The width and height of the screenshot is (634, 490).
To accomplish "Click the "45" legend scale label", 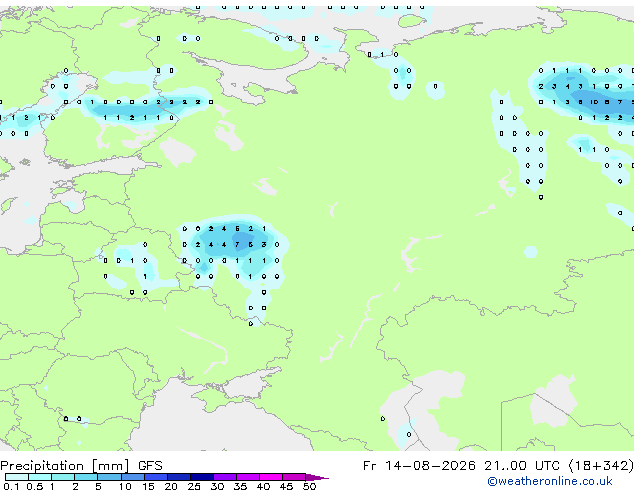I will 286,486.
